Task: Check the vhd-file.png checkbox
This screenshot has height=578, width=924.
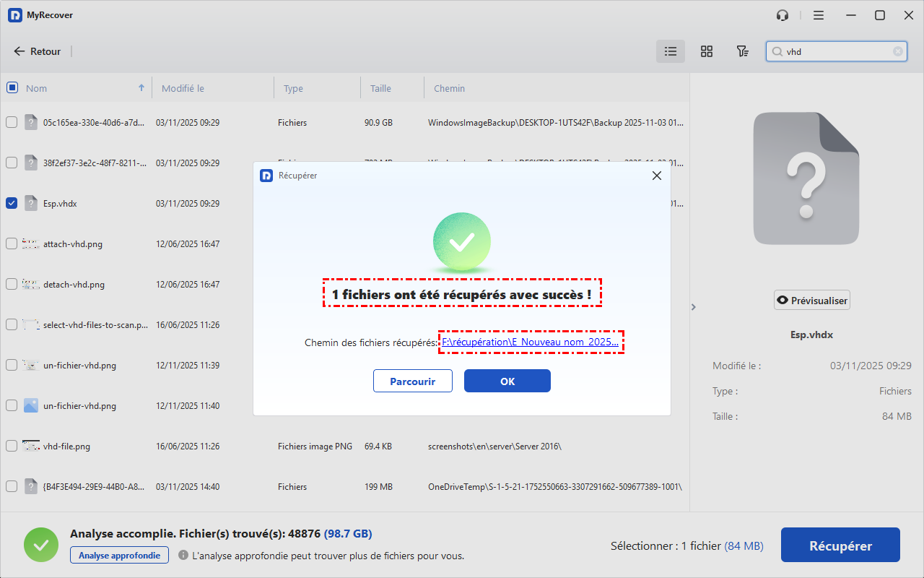Action: [x=12, y=446]
